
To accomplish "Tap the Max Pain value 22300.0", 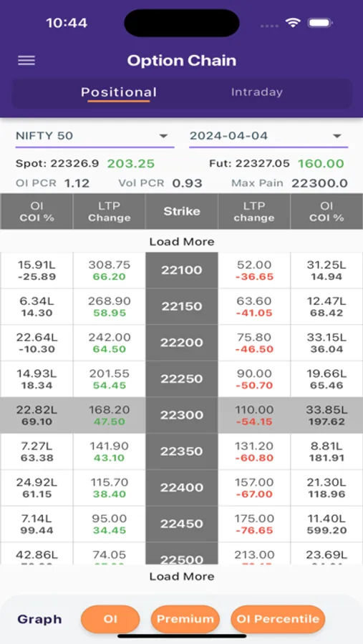I will [x=319, y=183].
